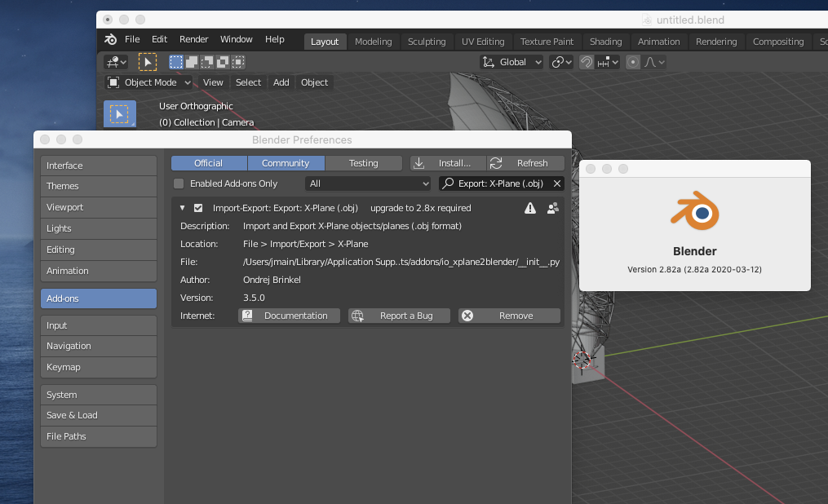Open Lights preferences section
Viewport: 828px width, 504px height.
(99, 228)
